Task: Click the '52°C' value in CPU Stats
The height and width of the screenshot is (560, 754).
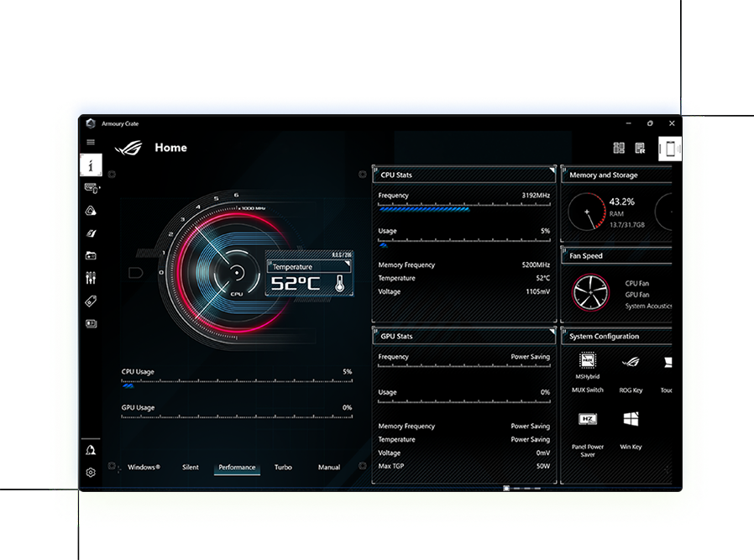Action: [543, 278]
